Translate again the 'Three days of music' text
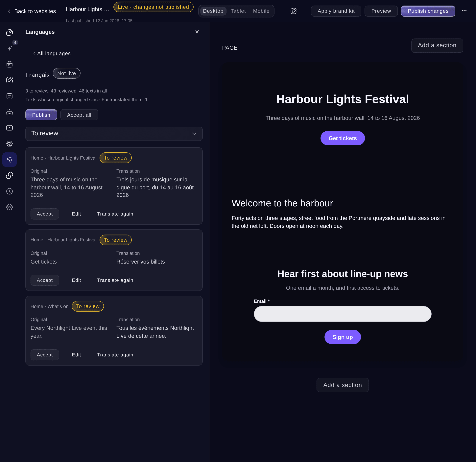This screenshot has width=476, height=462. (x=115, y=214)
